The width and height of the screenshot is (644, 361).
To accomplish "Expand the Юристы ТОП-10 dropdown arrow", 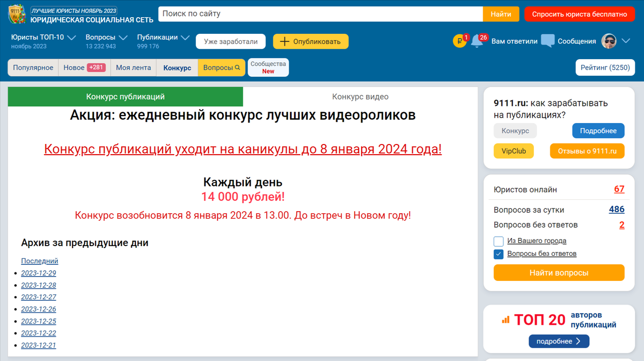I will coord(72,38).
